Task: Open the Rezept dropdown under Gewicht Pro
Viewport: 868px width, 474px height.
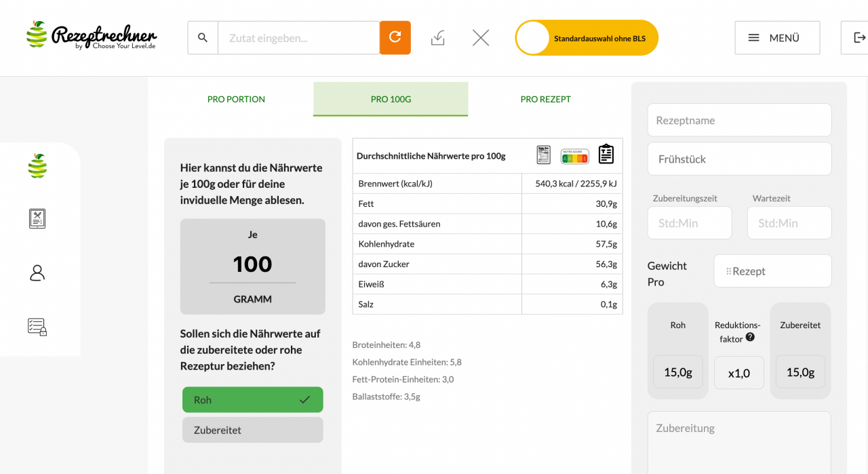Action: 772,271
